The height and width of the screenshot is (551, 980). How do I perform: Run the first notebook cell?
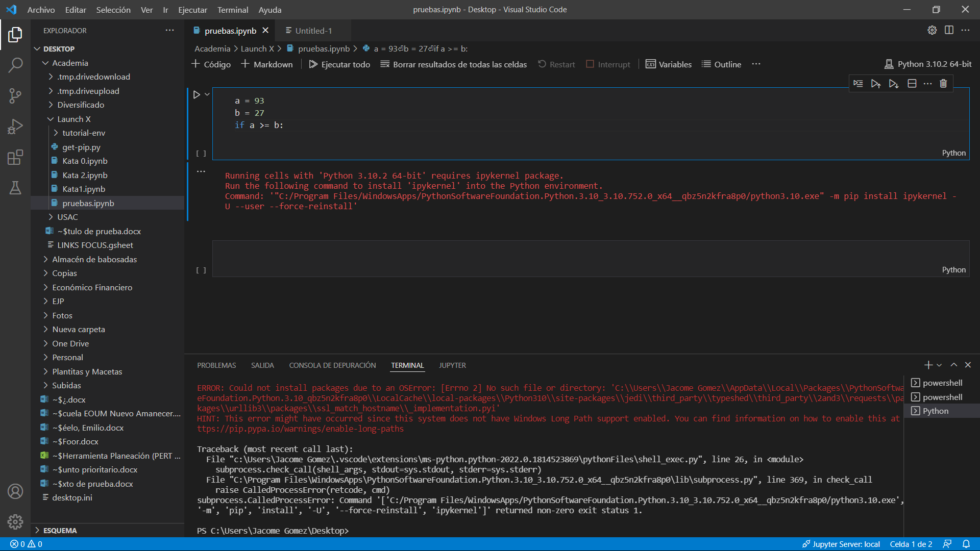coord(197,94)
